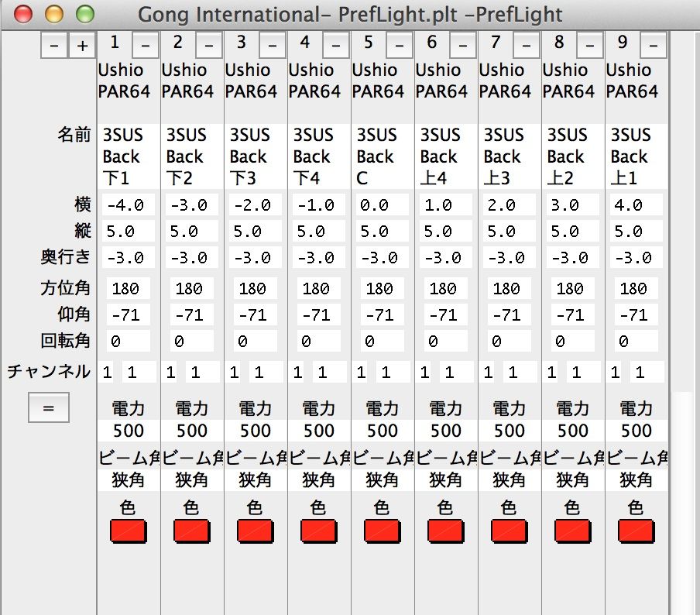The height and width of the screenshot is (615, 700).
Task: Click 仰角 field -71 of fixture 6
Action: 445,315
